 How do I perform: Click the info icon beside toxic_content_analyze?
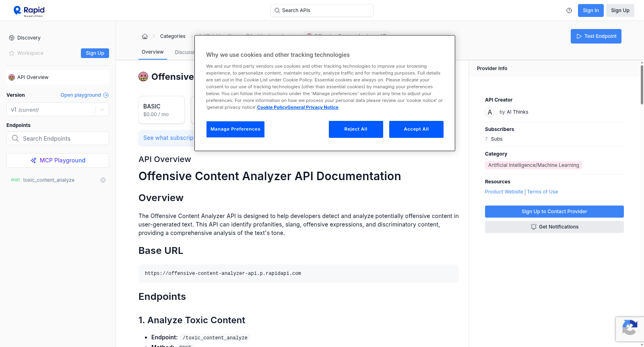click(103, 180)
